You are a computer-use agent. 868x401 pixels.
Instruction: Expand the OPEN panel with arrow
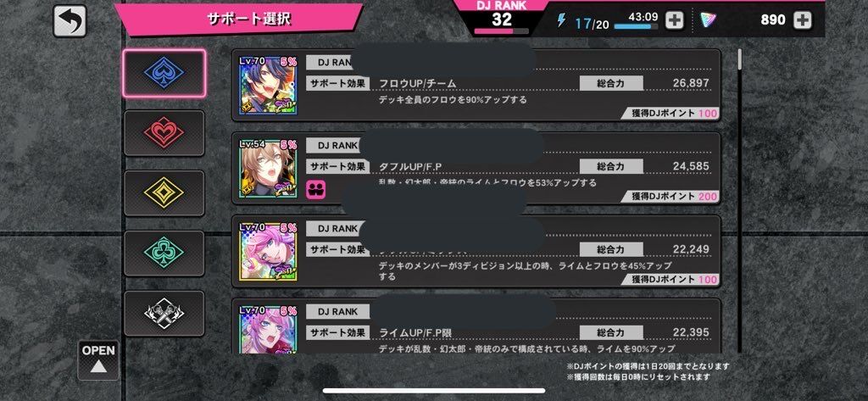click(98, 360)
